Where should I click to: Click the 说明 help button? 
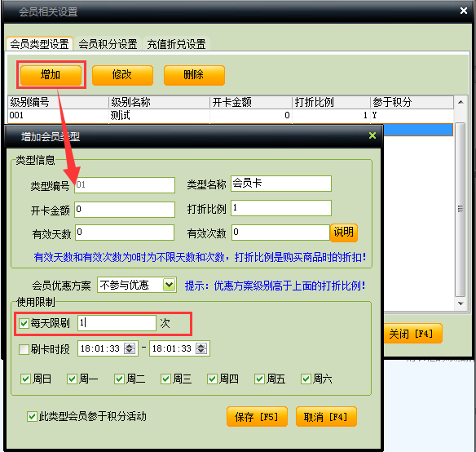pyautogui.click(x=344, y=233)
